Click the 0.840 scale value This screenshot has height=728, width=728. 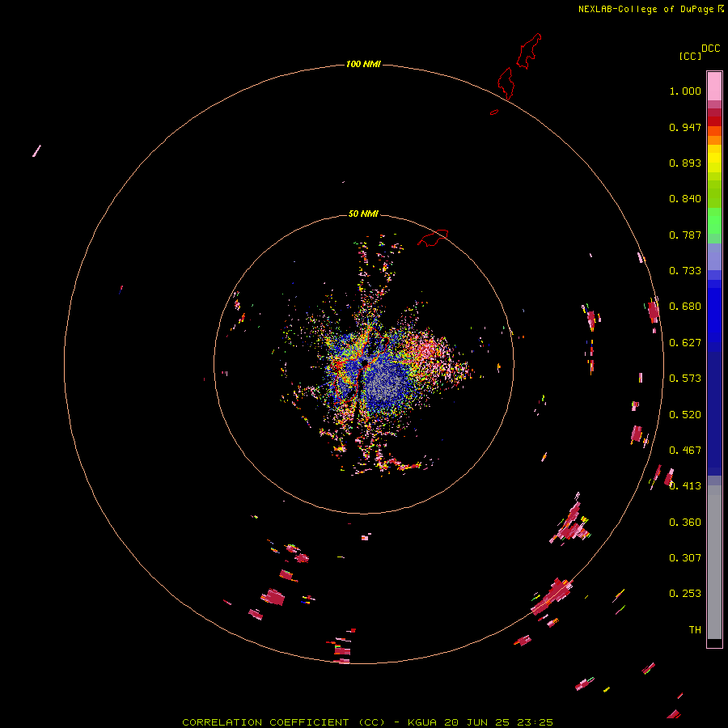coord(685,199)
